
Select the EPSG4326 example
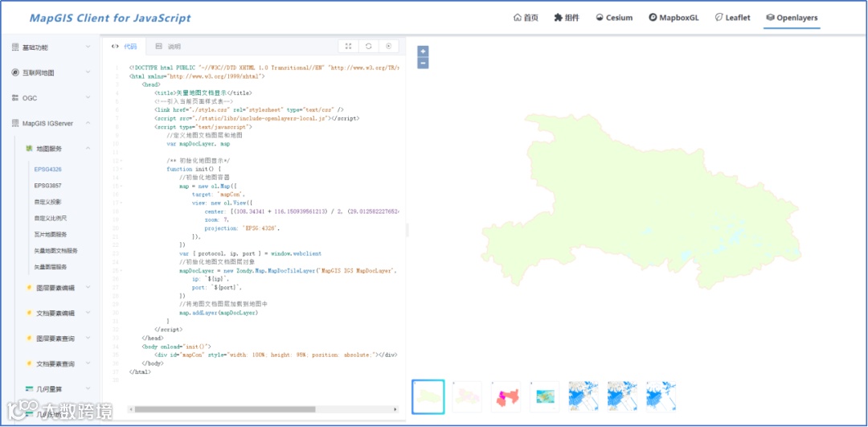pos(47,170)
